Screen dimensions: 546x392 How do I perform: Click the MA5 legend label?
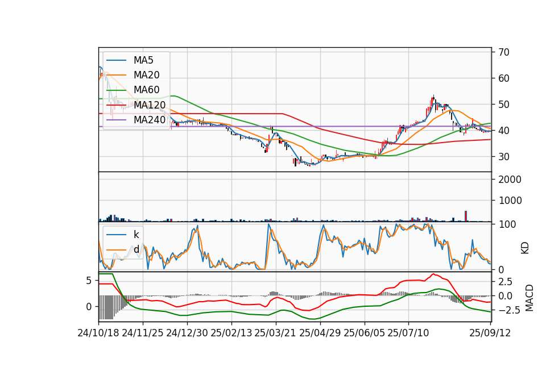pyautogui.click(x=143, y=60)
